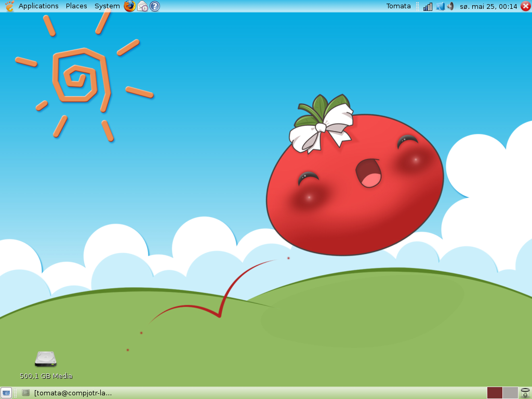The image size is (532, 399).
Task: Open the Help launcher icon
Action: [x=155, y=6]
